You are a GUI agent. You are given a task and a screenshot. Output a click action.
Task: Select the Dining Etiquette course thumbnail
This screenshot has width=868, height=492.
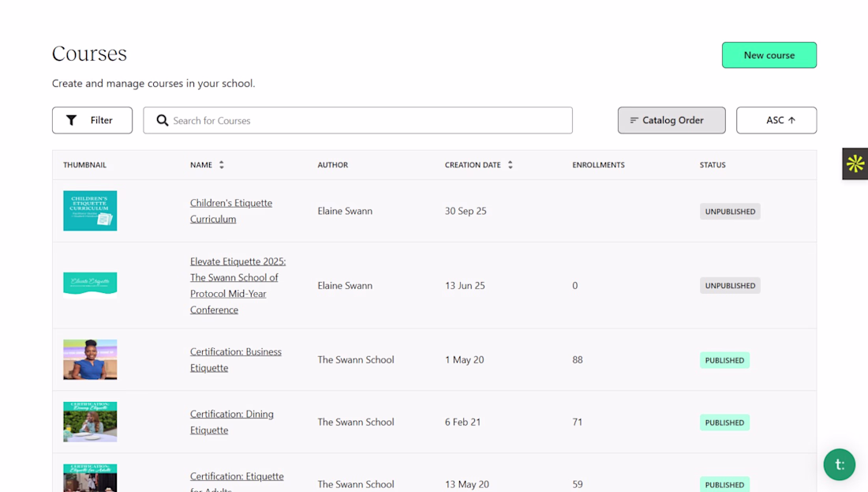(90, 422)
